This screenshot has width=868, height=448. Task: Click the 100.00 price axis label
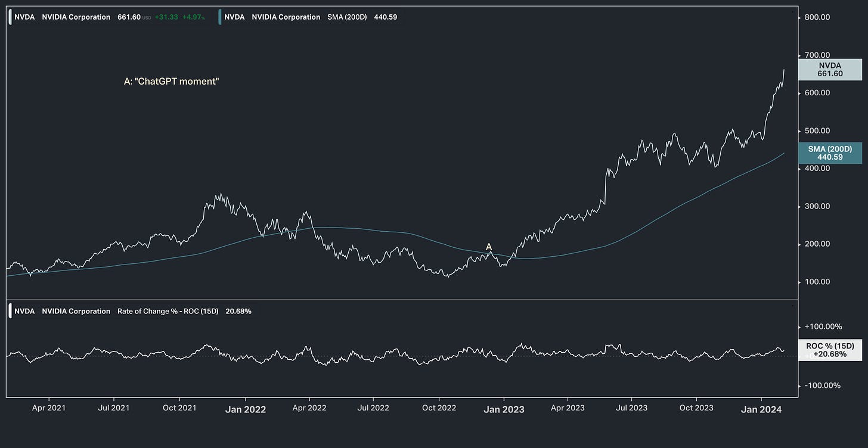tap(817, 282)
